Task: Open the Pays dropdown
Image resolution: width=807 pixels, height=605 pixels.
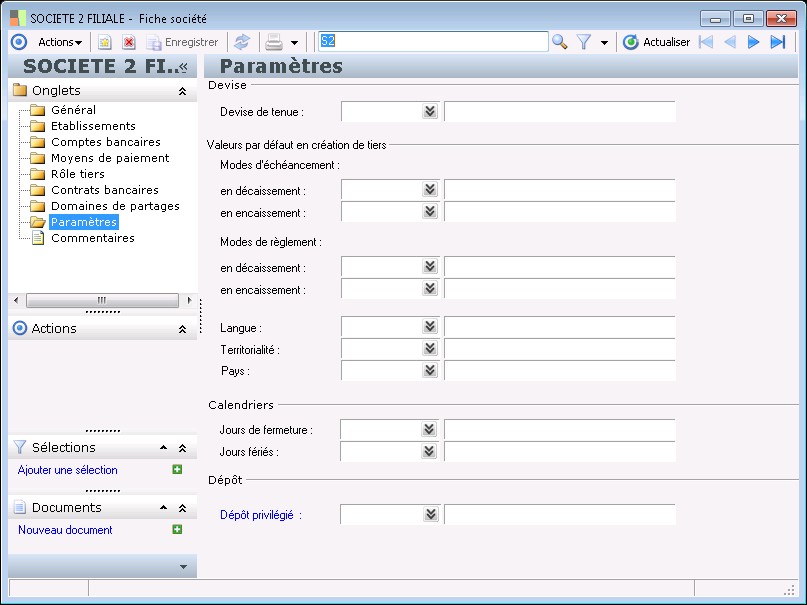Action: pyautogui.click(x=430, y=370)
